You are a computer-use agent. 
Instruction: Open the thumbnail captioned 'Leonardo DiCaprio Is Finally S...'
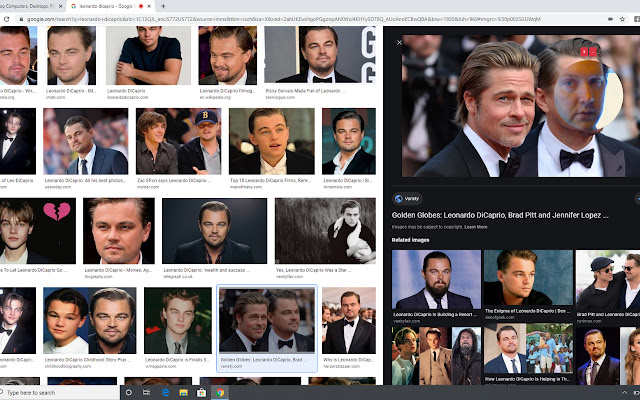coord(178,320)
